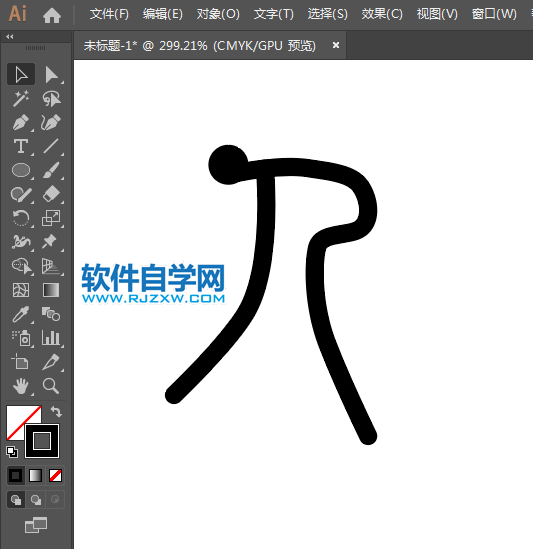Open the 视图(V) menu
Image resolution: width=533 pixels, height=549 pixels.
pos(437,14)
